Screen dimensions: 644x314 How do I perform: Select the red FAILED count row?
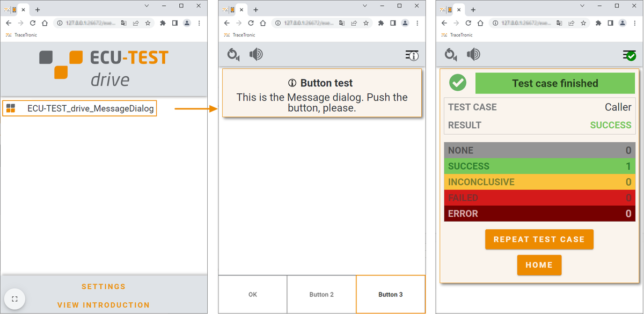tap(540, 198)
